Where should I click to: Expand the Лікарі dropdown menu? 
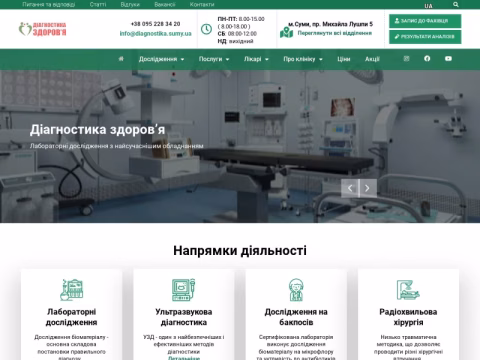256,59
